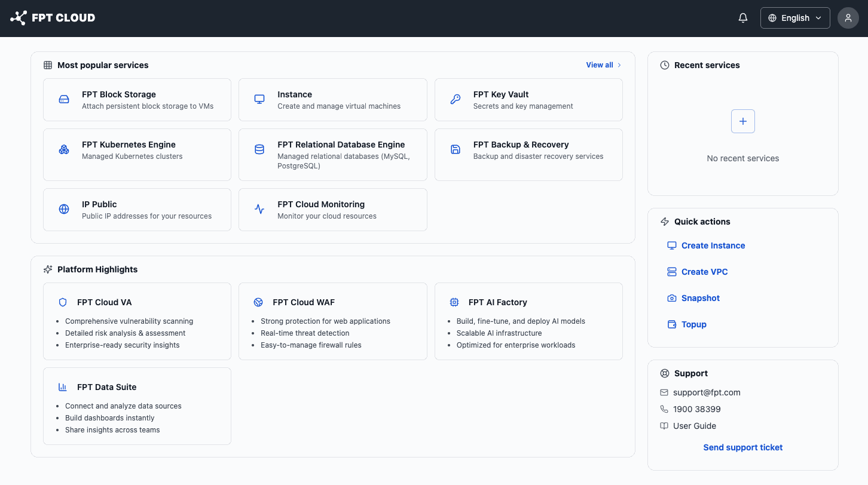Screen dimensions: 868x485
Task: Click the FPT Cloud VA shield icon
Action: coord(63,302)
